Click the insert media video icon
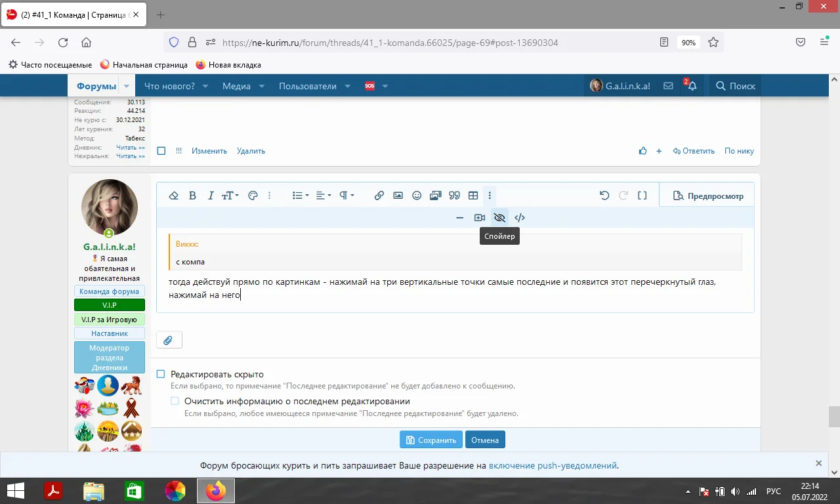 pyautogui.click(x=480, y=218)
